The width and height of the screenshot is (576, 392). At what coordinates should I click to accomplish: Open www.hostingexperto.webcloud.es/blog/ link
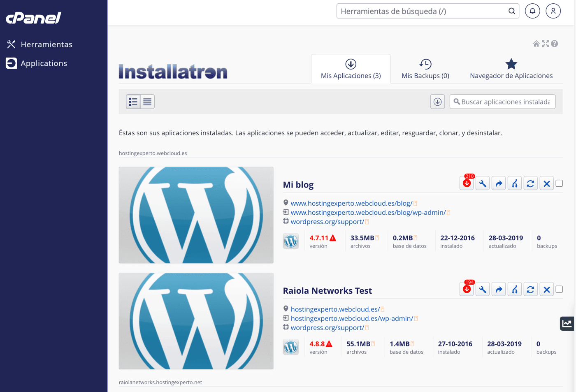(351, 203)
